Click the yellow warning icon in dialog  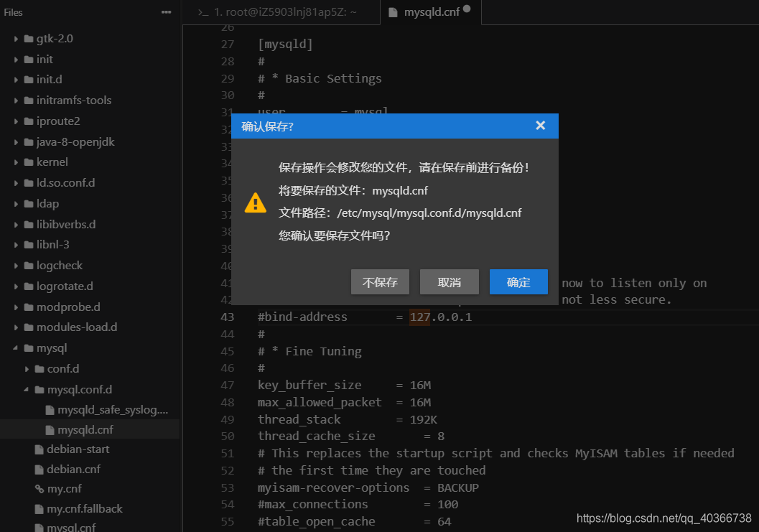coord(255,203)
